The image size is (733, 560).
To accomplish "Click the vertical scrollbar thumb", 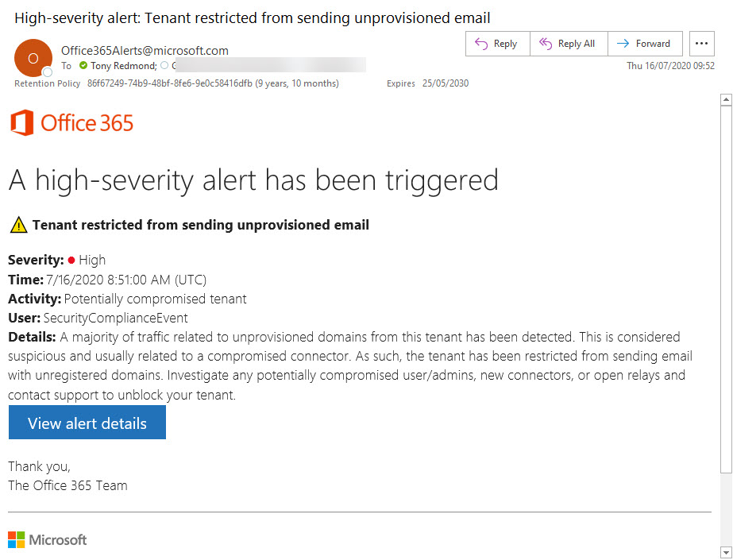I will coord(725,286).
